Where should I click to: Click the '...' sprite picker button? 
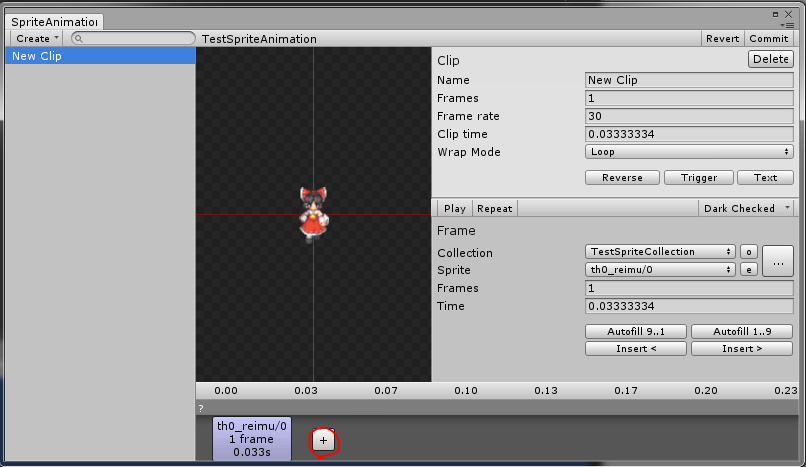778,261
